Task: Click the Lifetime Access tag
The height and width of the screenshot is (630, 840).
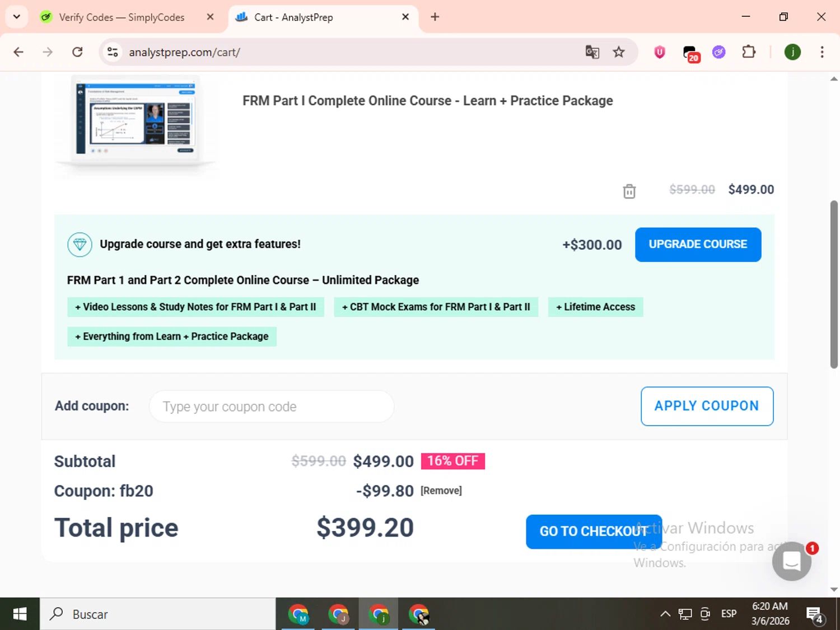Action: 595,307
